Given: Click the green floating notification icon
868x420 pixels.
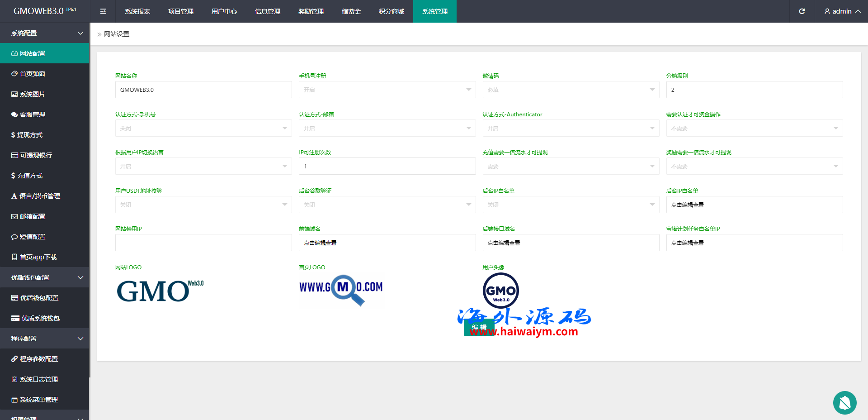Looking at the screenshot, I should tap(844, 402).
